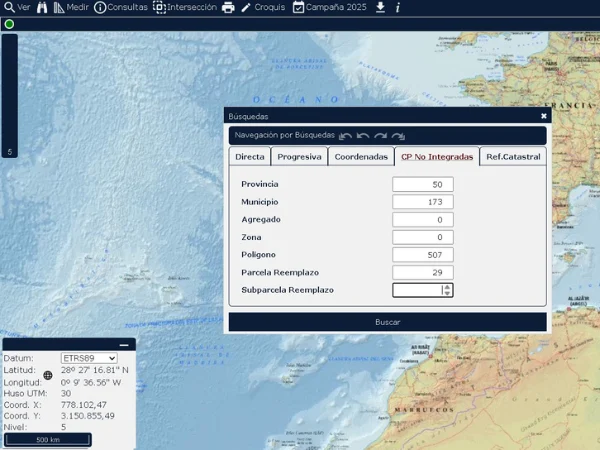Open the Campaña 2025 selector

tap(330, 7)
